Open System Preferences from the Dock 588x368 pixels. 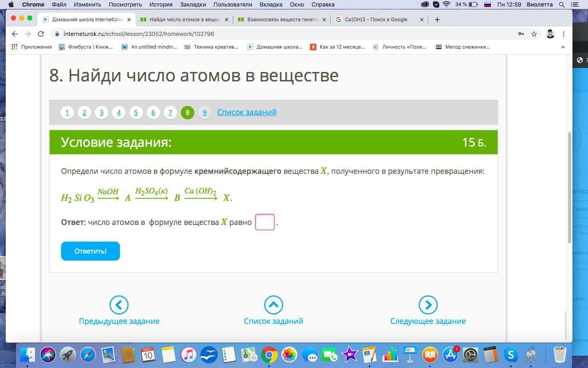(470, 355)
